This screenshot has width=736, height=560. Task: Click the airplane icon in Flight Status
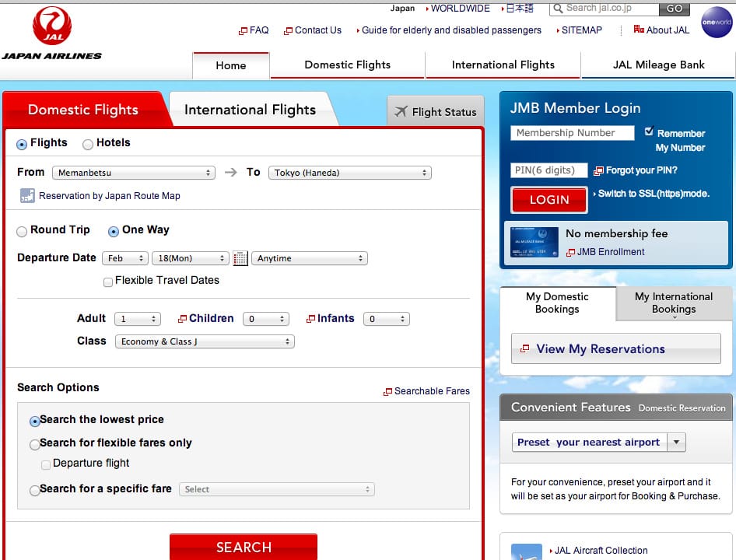point(401,111)
